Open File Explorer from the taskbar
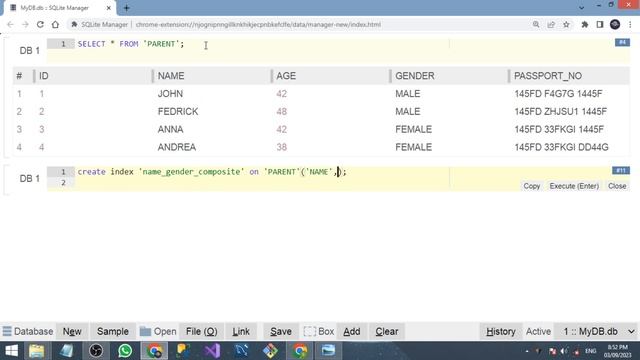The image size is (640, 360). (36, 351)
